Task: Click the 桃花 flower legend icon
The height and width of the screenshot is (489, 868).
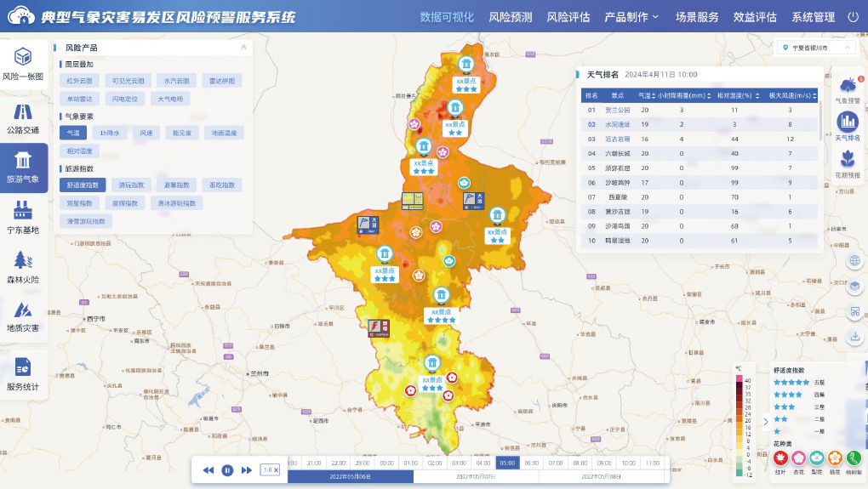Action: point(835,458)
